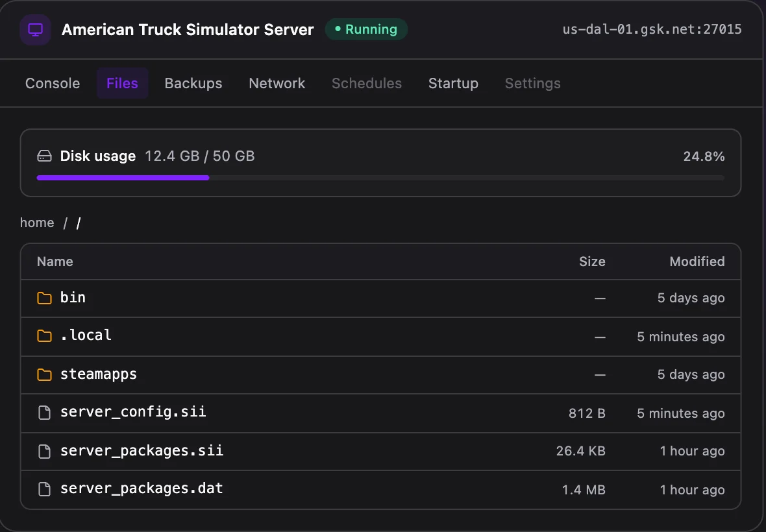Go to the Network tab

click(x=277, y=84)
